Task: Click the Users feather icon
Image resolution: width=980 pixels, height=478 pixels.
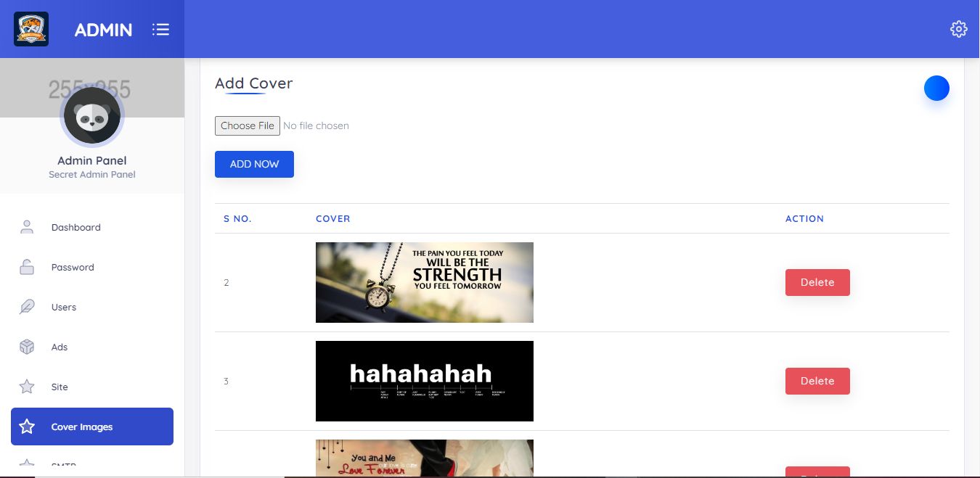Action: (27, 307)
